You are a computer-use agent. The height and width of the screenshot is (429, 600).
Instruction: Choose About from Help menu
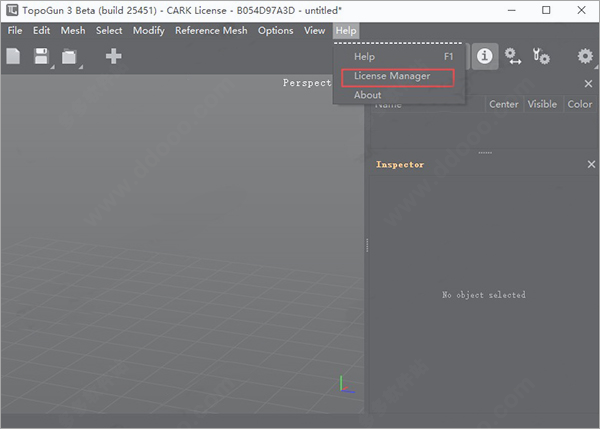pyautogui.click(x=399, y=95)
